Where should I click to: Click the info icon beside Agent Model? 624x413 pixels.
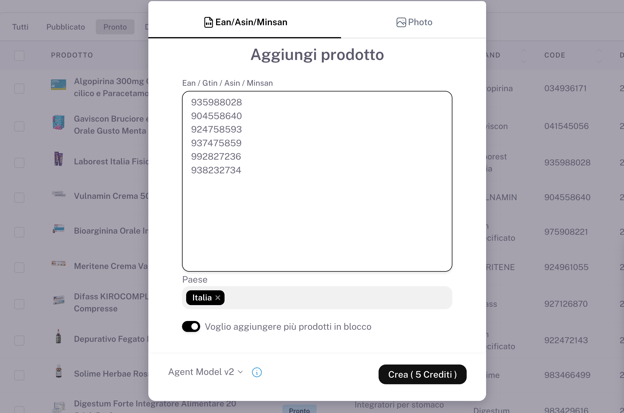click(x=257, y=372)
